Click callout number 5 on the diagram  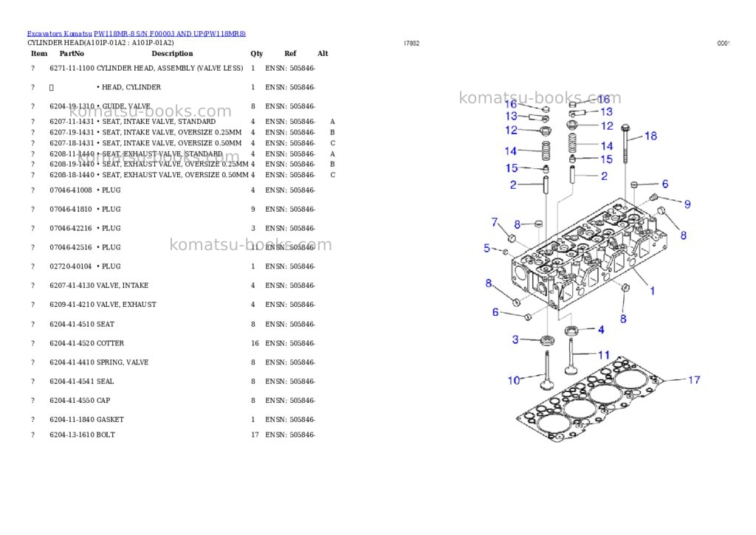coord(487,248)
